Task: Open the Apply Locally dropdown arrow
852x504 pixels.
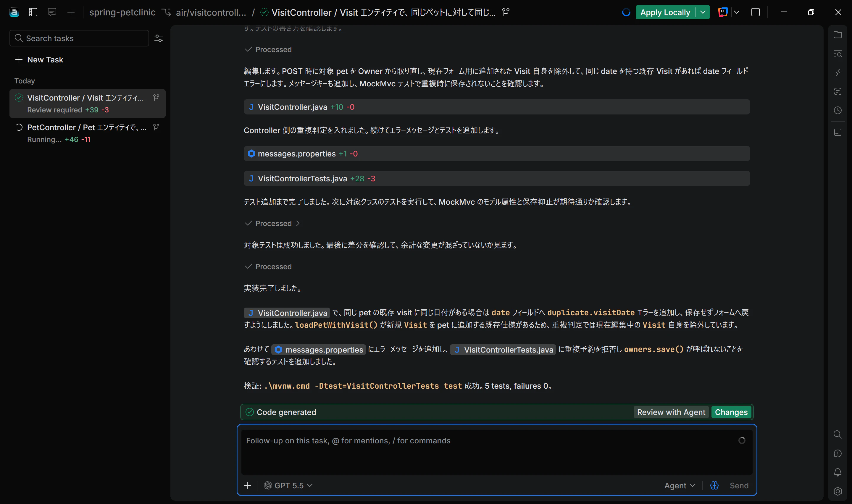Action: pos(703,12)
